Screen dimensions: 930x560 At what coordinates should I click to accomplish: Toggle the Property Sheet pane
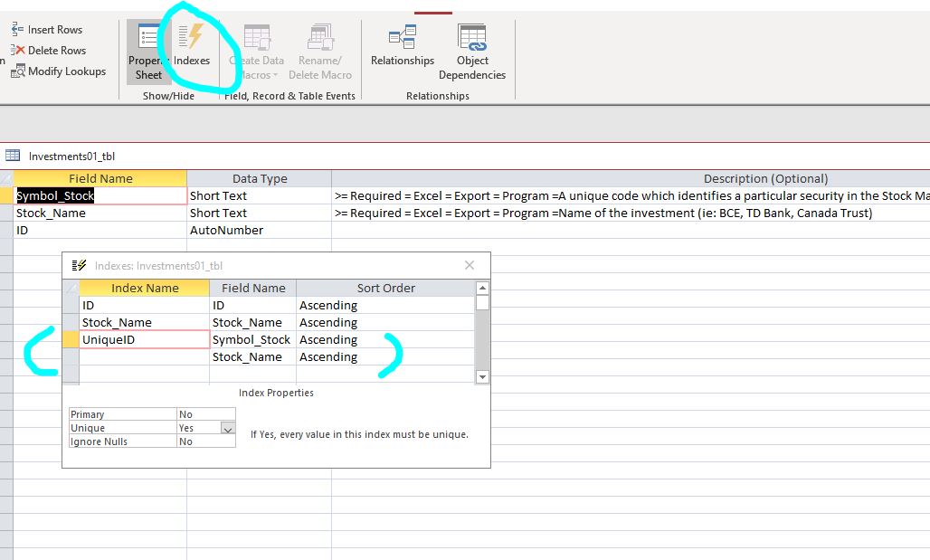147,52
